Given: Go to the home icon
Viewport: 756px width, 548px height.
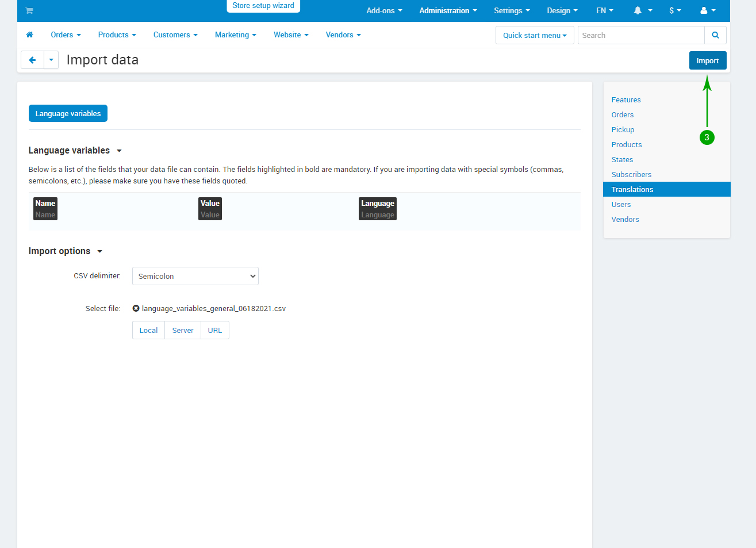Looking at the screenshot, I should tap(30, 35).
